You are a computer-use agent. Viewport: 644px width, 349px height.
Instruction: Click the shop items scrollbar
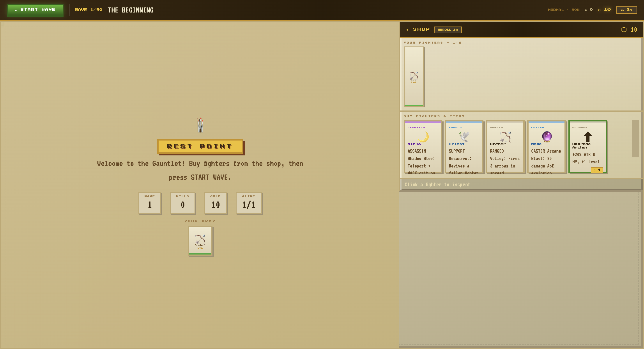[635, 138]
